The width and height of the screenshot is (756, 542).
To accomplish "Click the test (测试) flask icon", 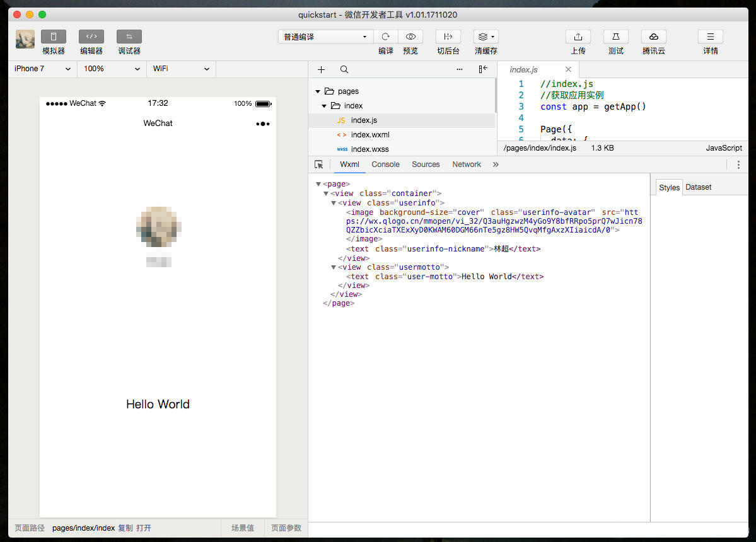I will coord(616,37).
